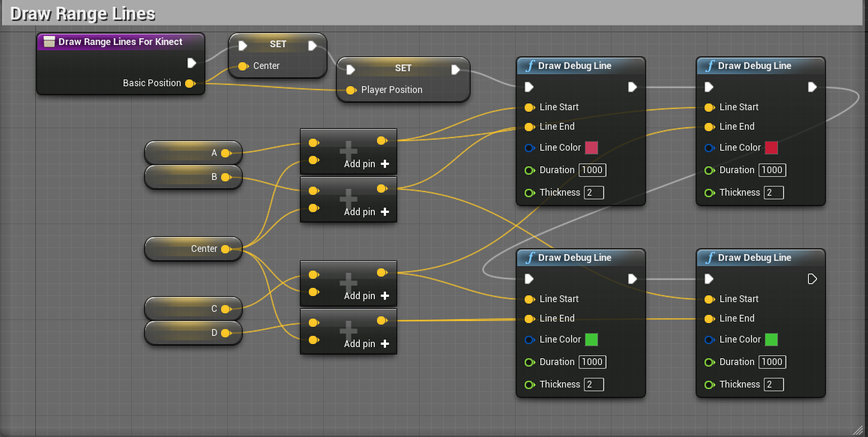868x437 pixels.
Task: Click function icon of lower-right Draw Debug Line node
Action: coord(710,258)
